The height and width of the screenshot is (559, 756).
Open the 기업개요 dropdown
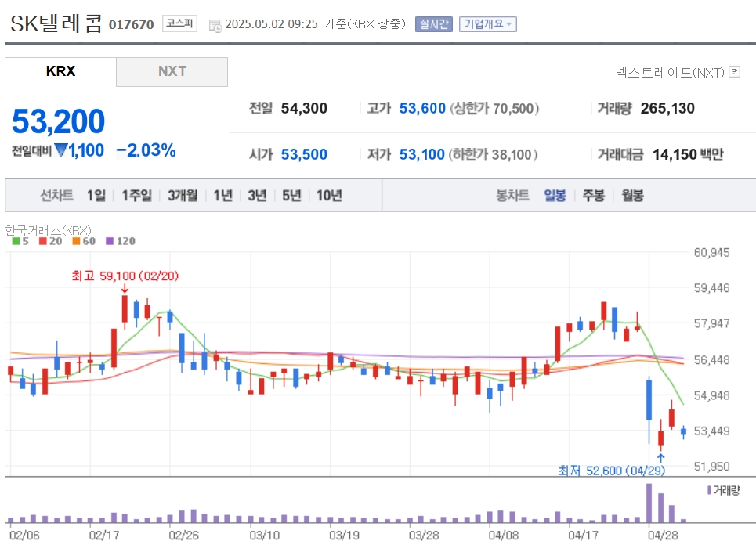pyautogui.click(x=487, y=23)
